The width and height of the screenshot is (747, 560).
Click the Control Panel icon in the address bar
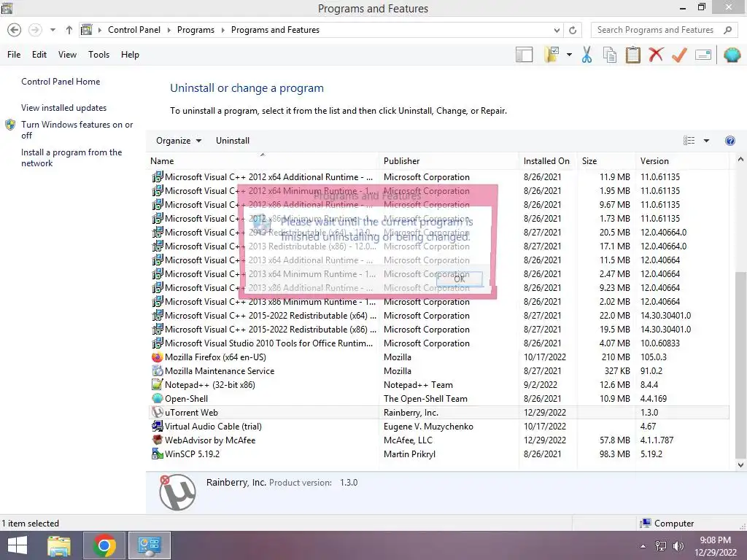tap(86, 29)
